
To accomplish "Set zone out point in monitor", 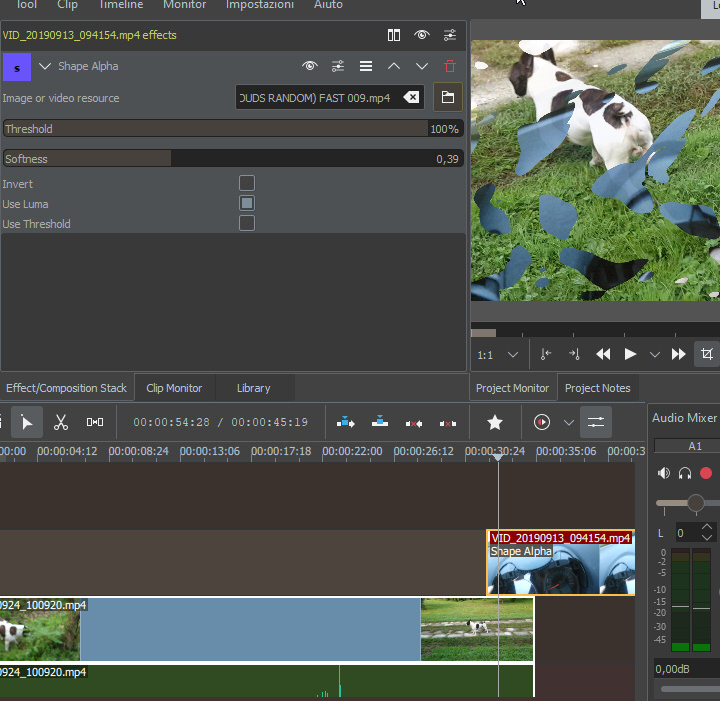I will pyautogui.click(x=574, y=354).
